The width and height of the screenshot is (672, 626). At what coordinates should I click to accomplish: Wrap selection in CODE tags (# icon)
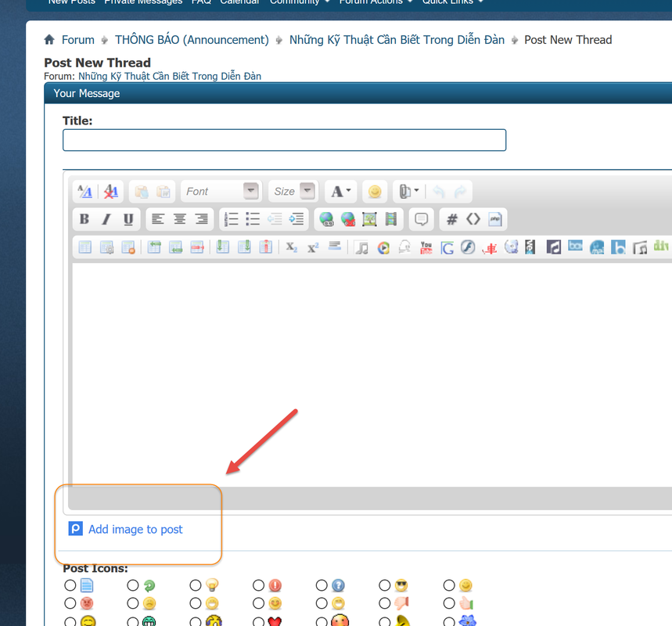(x=451, y=219)
